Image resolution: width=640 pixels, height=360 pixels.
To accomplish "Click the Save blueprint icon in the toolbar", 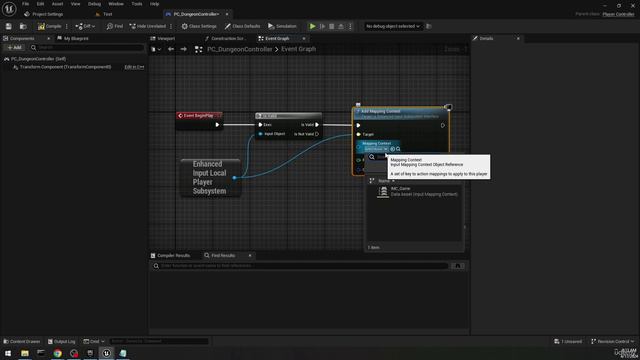I will pyautogui.click(x=9, y=26).
